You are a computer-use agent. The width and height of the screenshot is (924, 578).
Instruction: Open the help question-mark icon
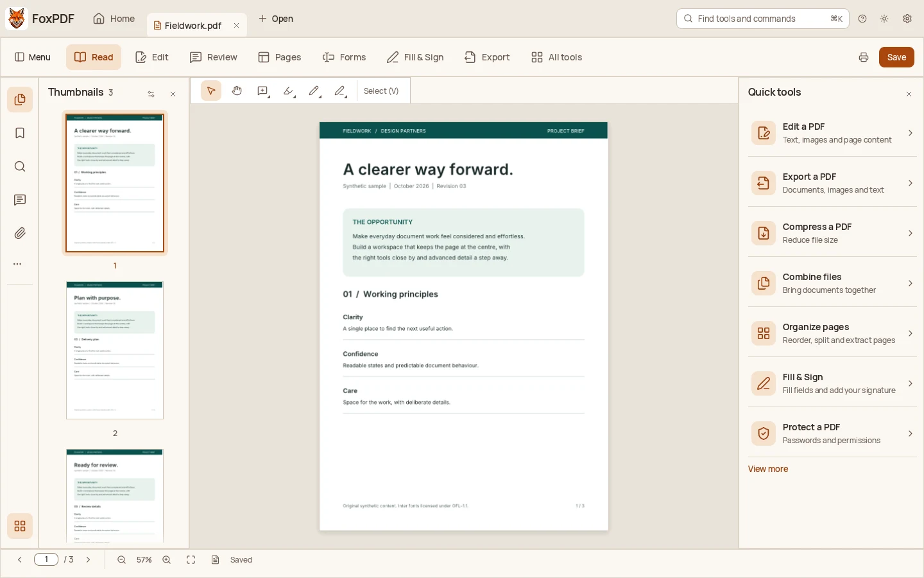(x=862, y=19)
